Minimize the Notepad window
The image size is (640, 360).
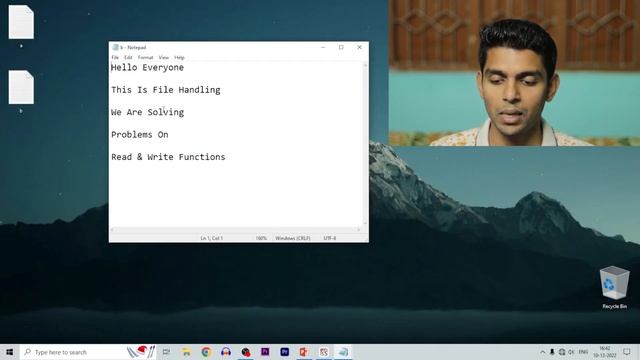coord(323,47)
